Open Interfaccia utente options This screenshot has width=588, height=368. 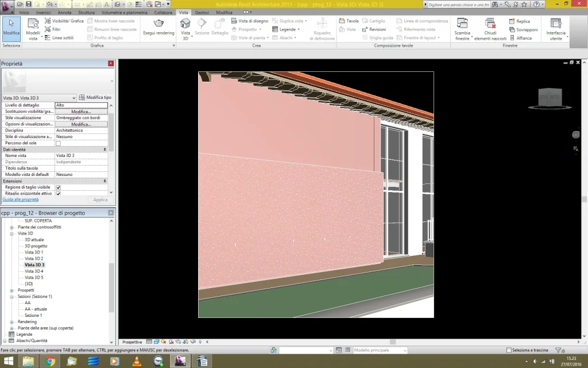tap(556, 29)
